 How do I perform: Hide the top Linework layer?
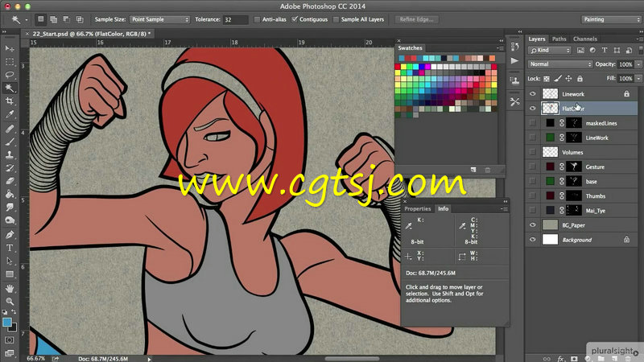[533, 94]
